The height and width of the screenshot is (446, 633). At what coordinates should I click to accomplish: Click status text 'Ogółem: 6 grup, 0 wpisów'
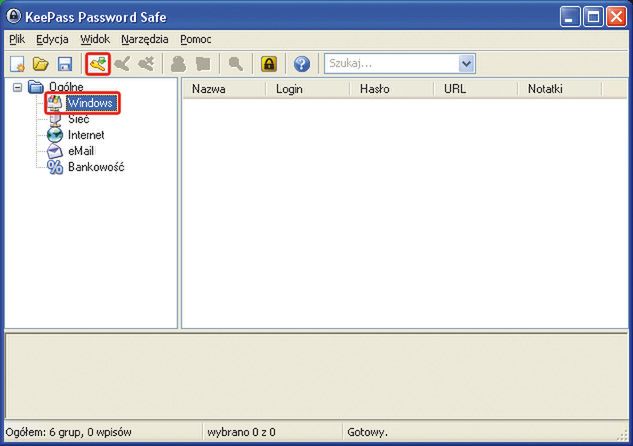pyautogui.click(x=69, y=432)
